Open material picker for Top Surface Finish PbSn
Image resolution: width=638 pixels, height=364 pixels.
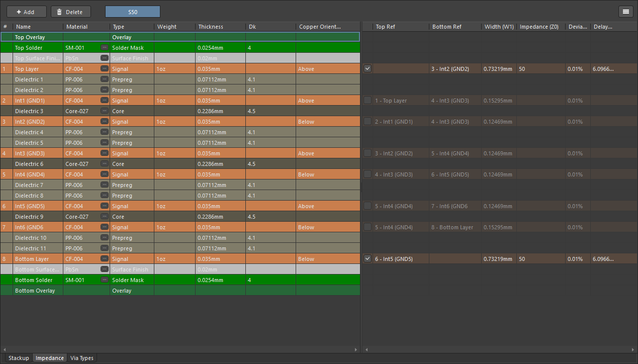104,58
